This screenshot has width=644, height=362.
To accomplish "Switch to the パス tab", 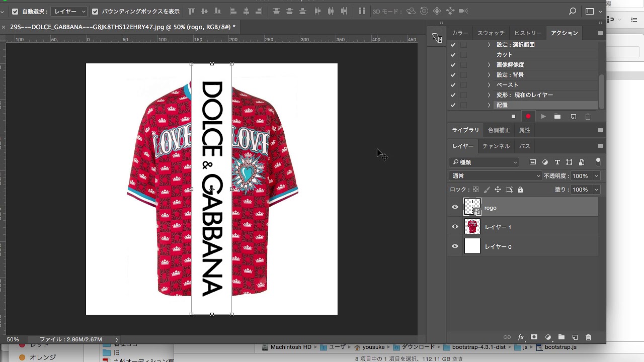I will point(525,146).
